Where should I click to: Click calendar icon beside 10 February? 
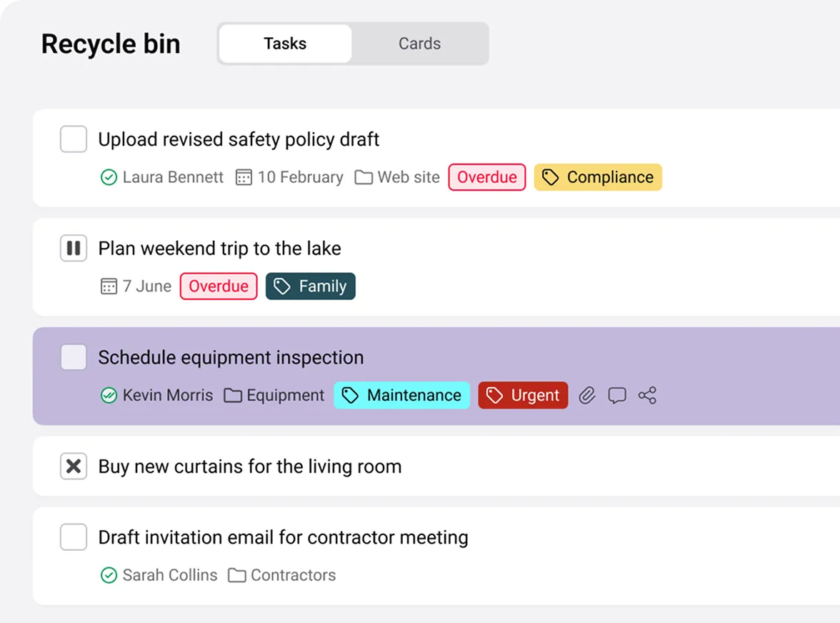click(244, 177)
